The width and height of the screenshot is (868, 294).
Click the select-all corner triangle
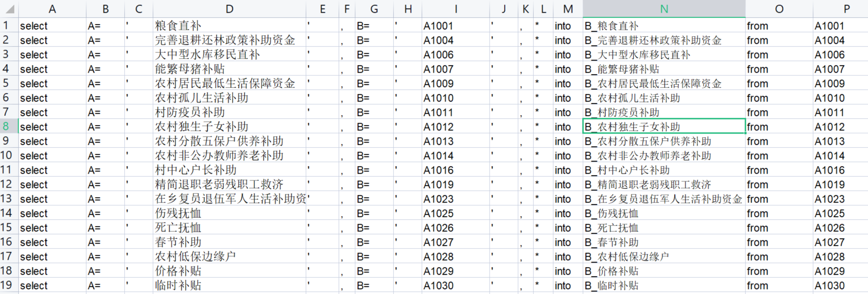click(9, 9)
